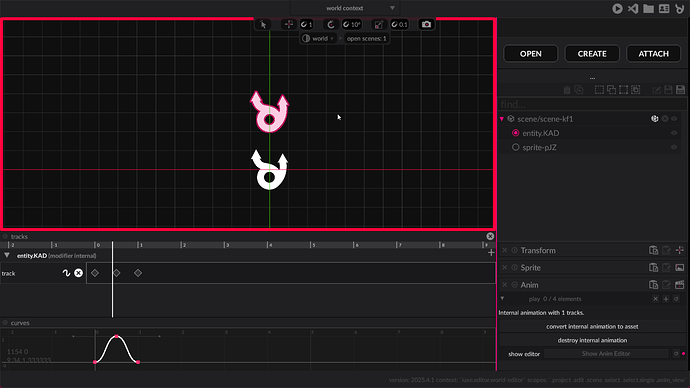Select the entity.KAD radio button
The width and height of the screenshot is (690, 388).
click(x=515, y=133)
